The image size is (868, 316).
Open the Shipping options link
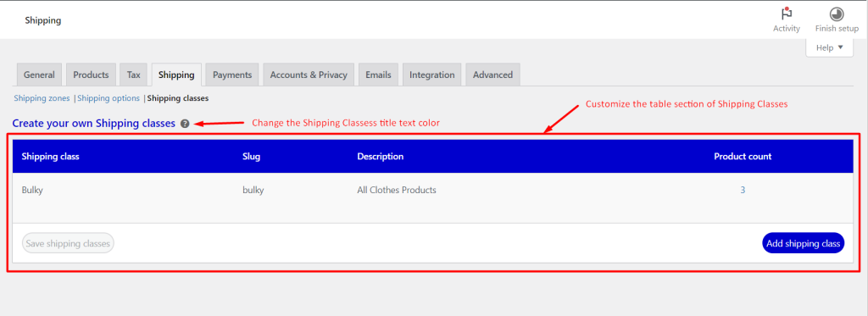pos(108,98)
